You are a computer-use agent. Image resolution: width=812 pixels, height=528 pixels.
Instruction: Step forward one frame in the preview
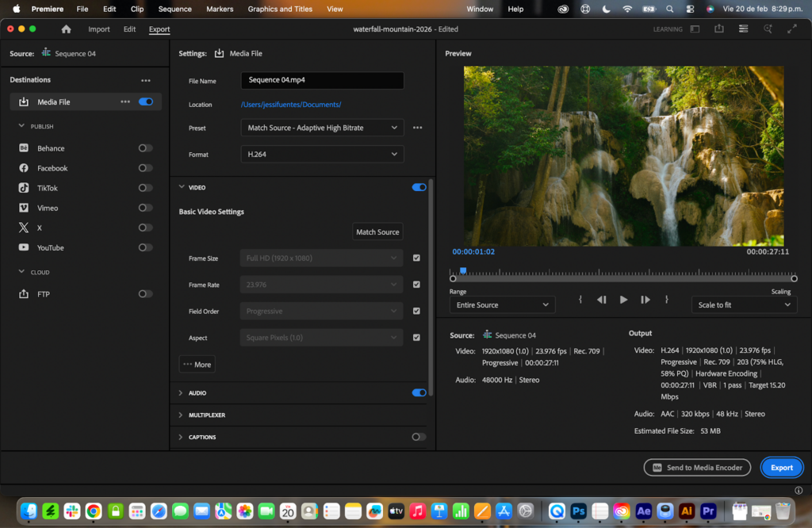(644, 300)
